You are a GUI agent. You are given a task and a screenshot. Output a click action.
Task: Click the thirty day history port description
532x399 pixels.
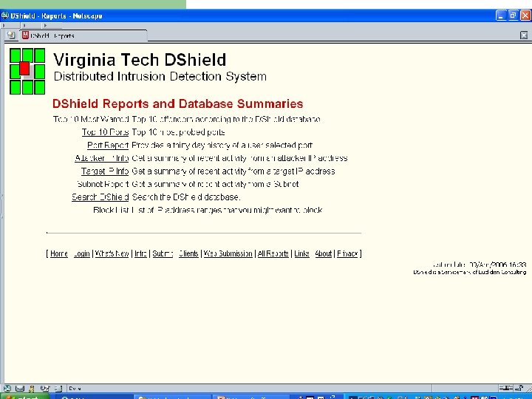coord(222,145)
